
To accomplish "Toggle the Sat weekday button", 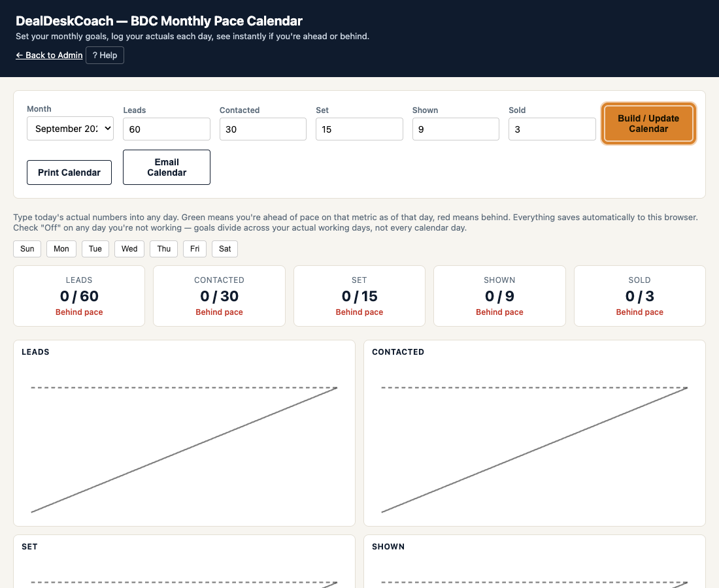I will tap(225, 249).
